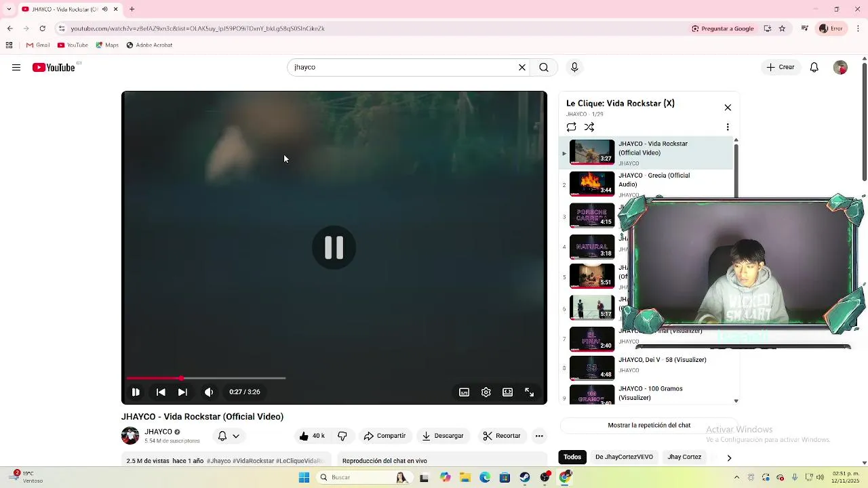Skip to the next video
Image resolution: width=868 pixels, height=488 pixels.
pyautogui.click(x=182, y=392)
